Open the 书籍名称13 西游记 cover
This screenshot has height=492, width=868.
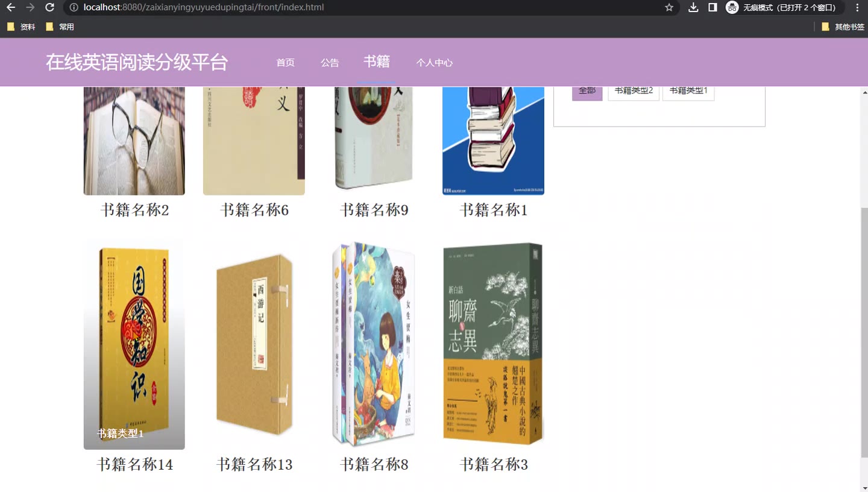(x=254, y=344)
